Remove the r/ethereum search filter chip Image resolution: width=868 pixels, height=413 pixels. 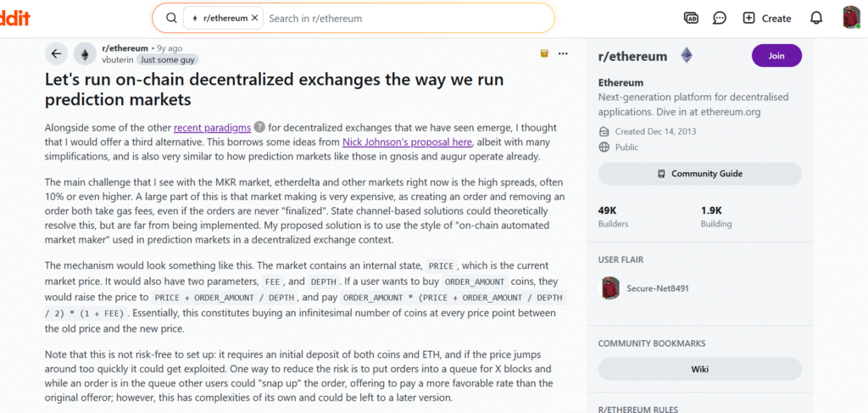click(255, 18)
